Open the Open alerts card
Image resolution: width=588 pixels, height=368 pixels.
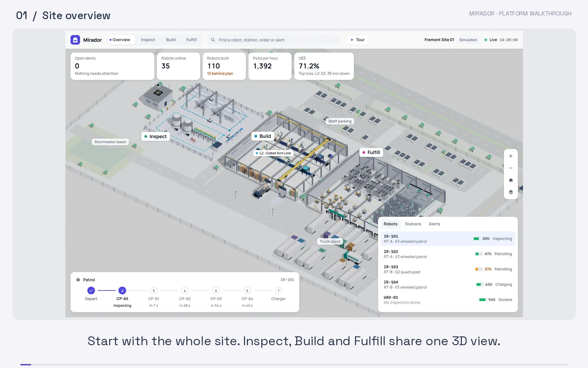tap(112, 66)
